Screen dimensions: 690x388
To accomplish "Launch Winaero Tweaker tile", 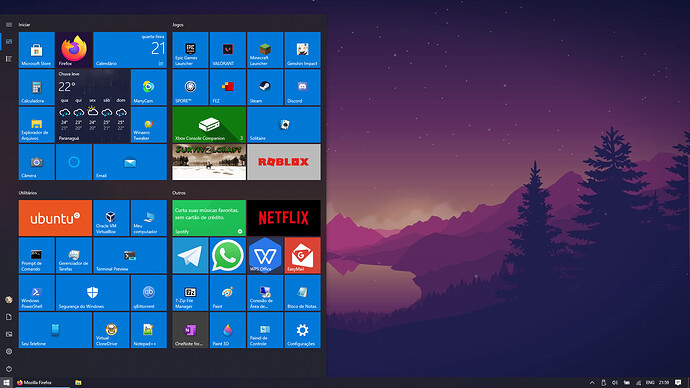I will (x=149, y=124).
